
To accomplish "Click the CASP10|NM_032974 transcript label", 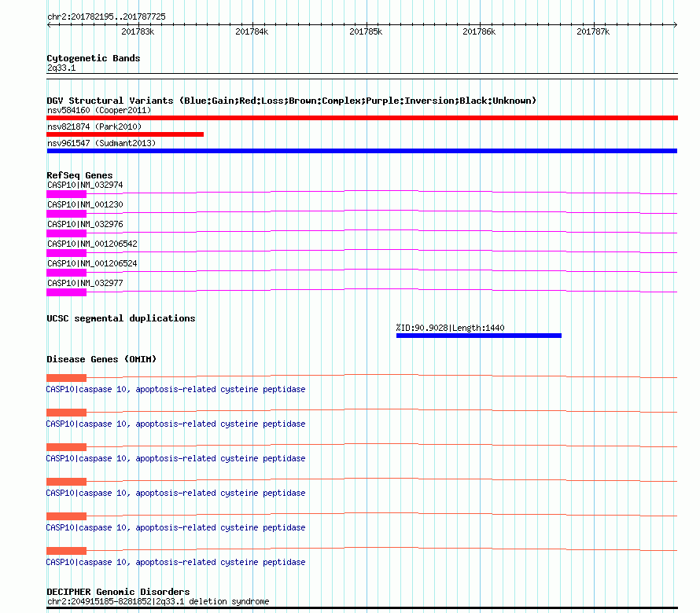I will (x=85, y=185).
